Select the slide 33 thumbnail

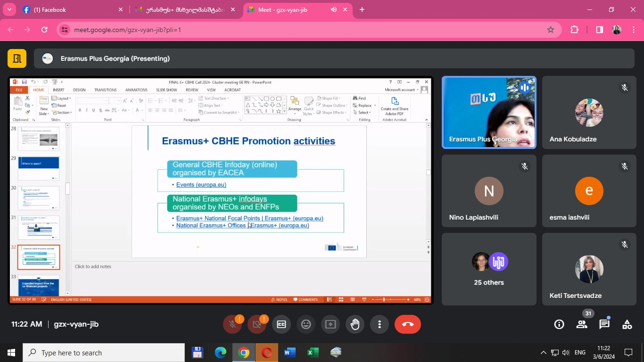tap(39, 285)
